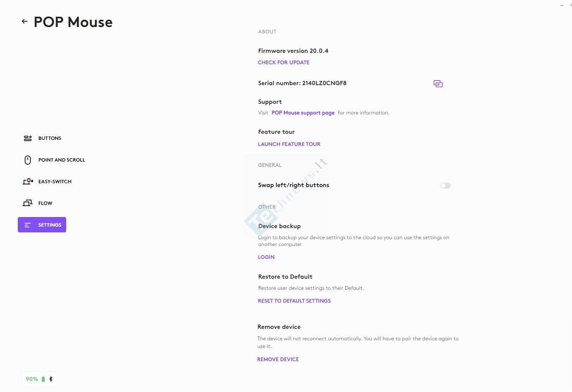Click the Easy-Switch devices icon
The width and height of the screenshot is (572, 392).
28,182
